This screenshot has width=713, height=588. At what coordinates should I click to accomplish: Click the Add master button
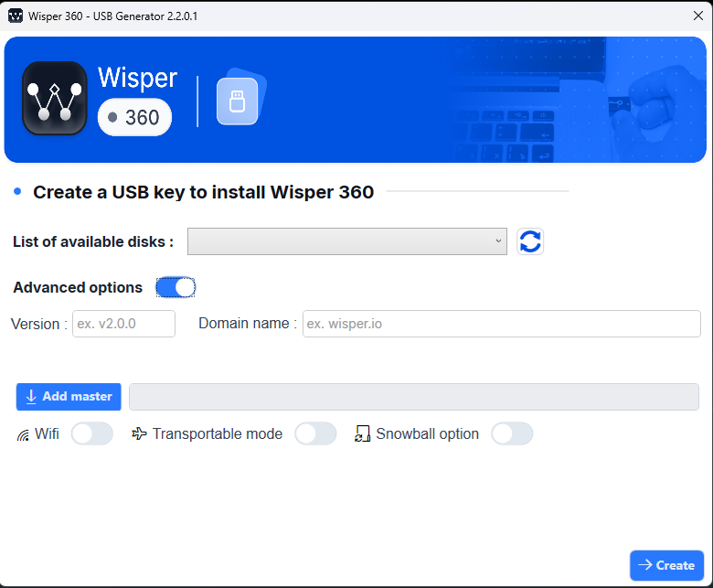point(69,397)
